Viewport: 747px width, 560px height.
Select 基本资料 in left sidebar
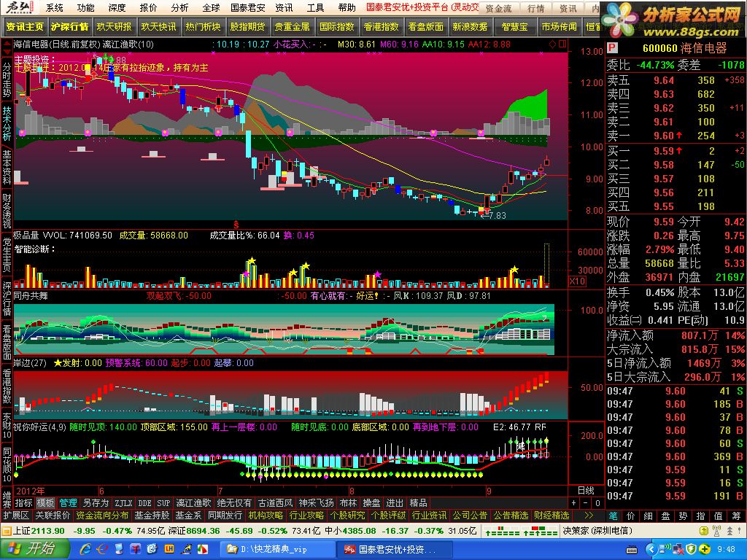point(7,168)
